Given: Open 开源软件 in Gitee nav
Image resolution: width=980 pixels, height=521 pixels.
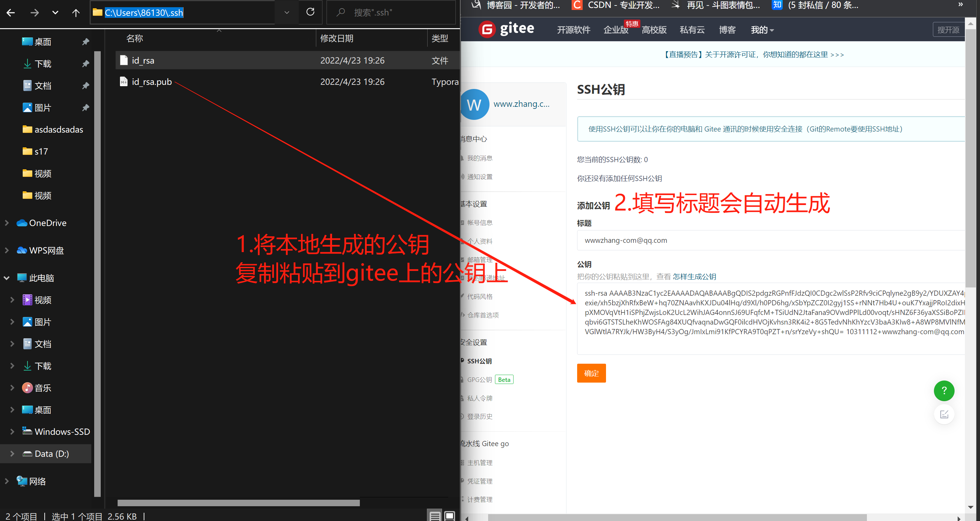Looking at the screenshot, I should click(573, 30).
